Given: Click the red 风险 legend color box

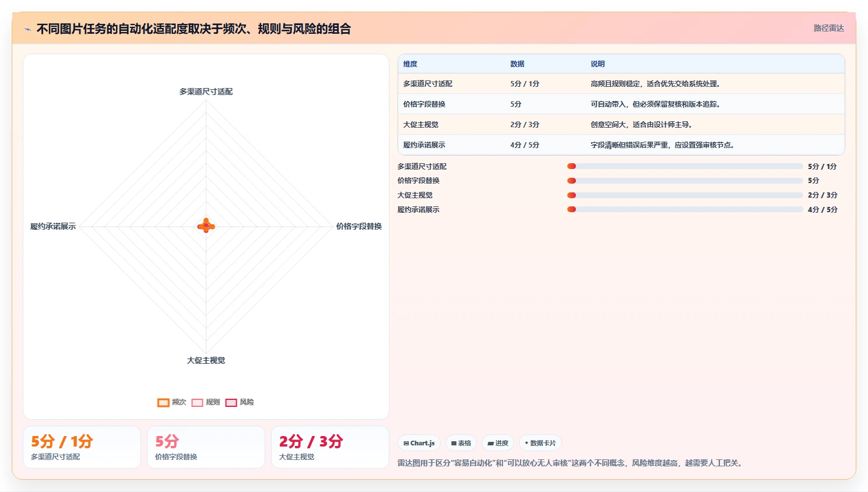Looking at the screenshot, I should [x=231, y=402].
